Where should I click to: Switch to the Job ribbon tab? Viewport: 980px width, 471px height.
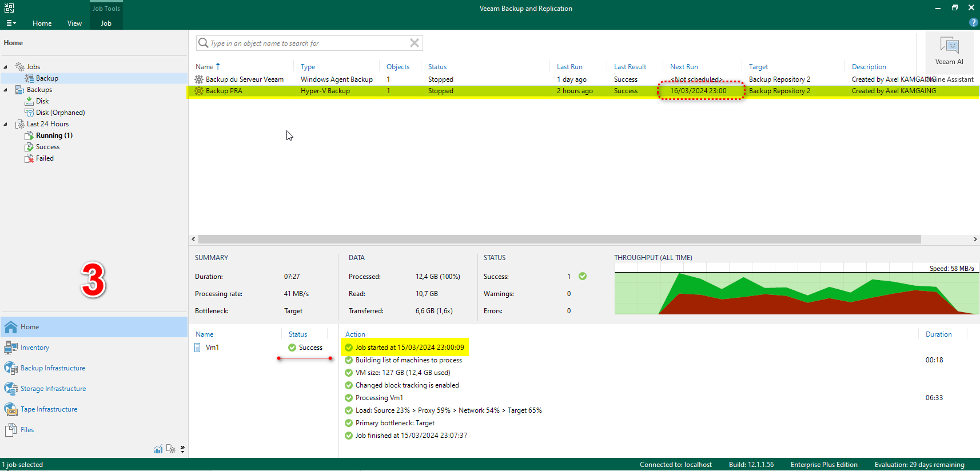pyautogui.click(x=106, y=23)
